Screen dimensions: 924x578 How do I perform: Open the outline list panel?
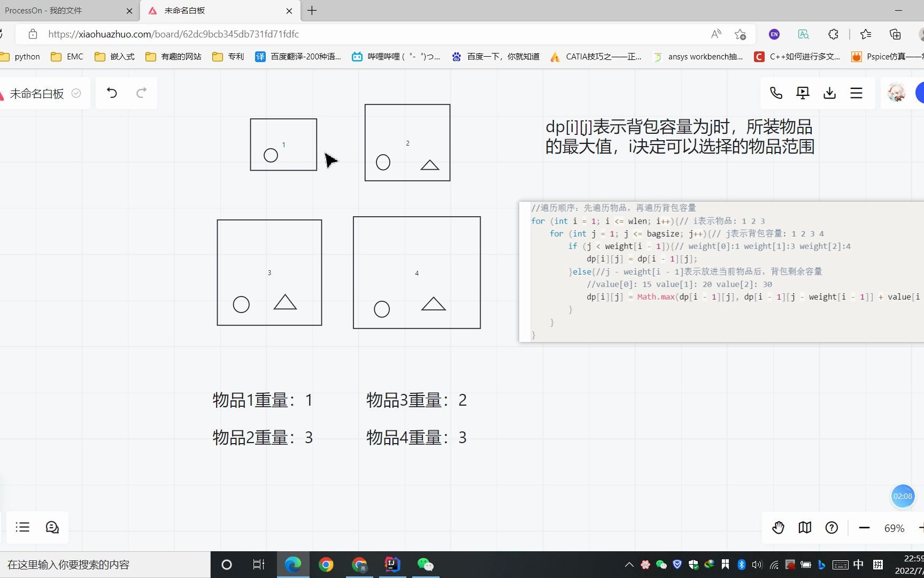(x=22, y=527)
